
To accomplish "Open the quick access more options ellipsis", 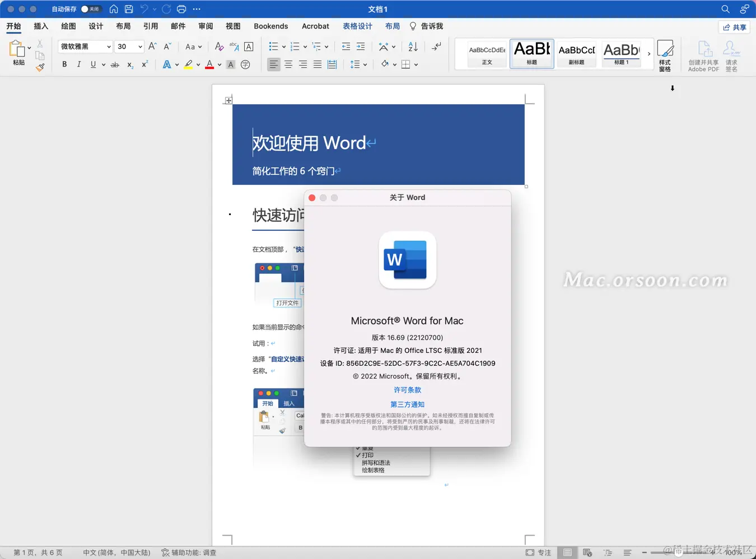I will coord(197,9).
